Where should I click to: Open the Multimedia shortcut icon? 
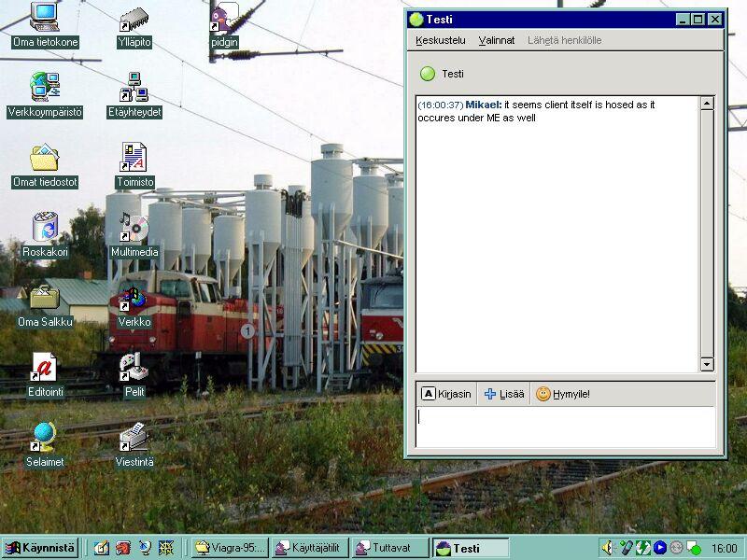click(134, 230)
